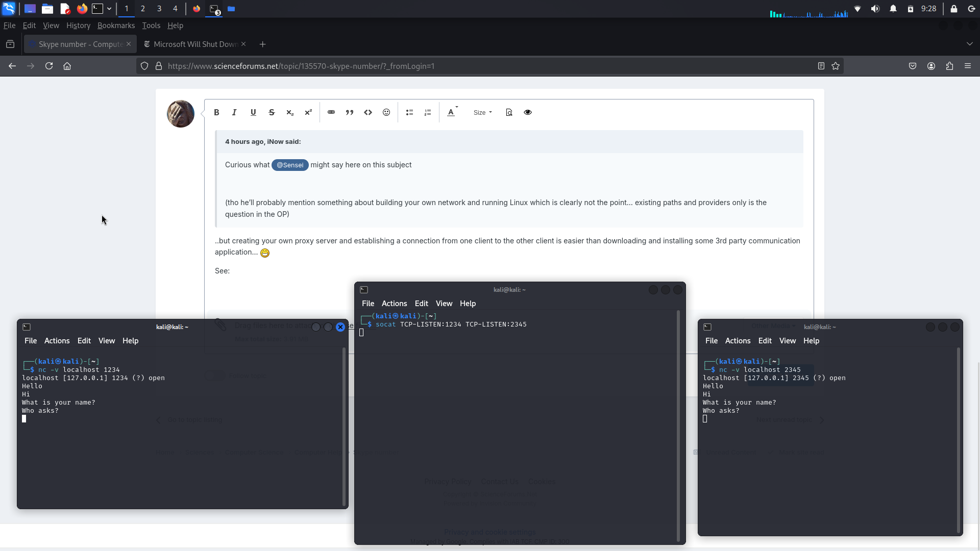This screenshot has width=980, height=551.
Task: Click the italic formatting icon
Action: [x=234, y=112]
